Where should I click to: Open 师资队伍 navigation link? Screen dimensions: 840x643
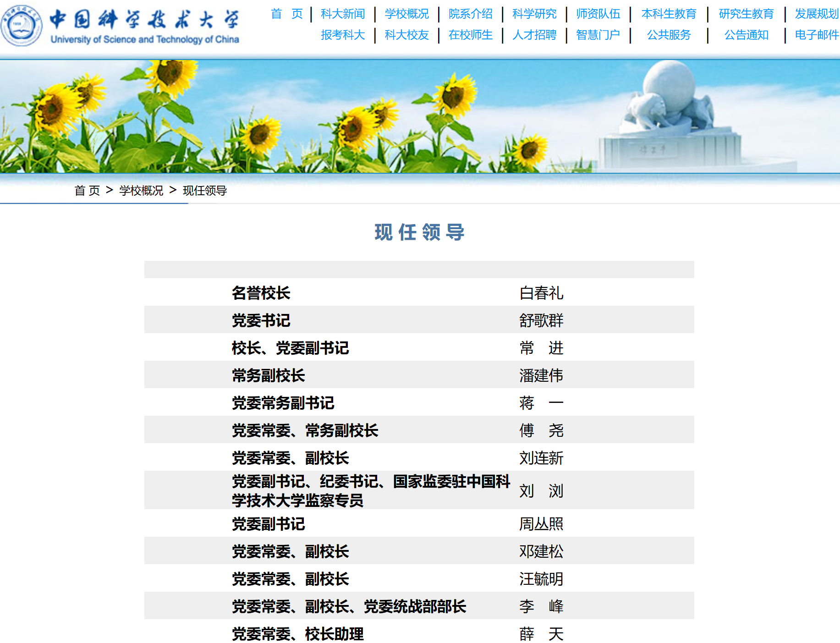click(598, 14)
